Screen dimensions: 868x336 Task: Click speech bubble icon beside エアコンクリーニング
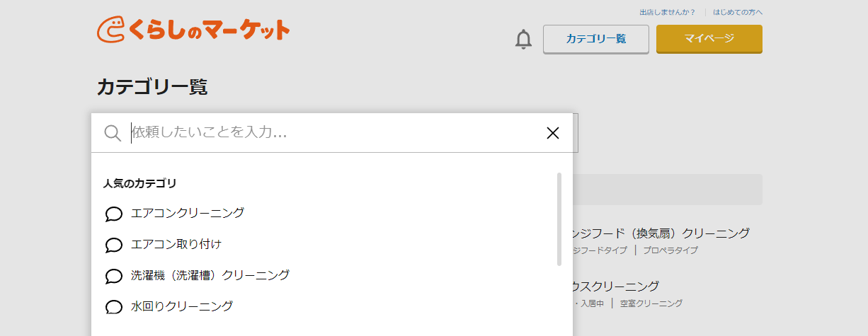click(114, 214)
